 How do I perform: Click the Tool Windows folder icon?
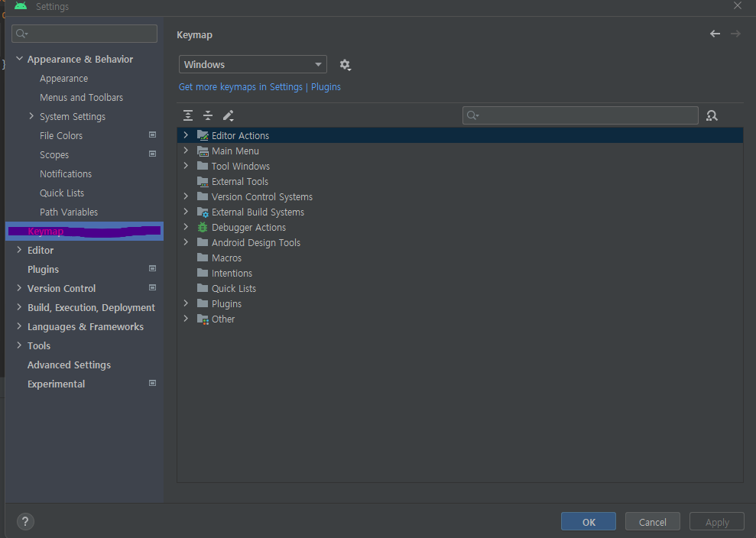[x=203, y=166]
